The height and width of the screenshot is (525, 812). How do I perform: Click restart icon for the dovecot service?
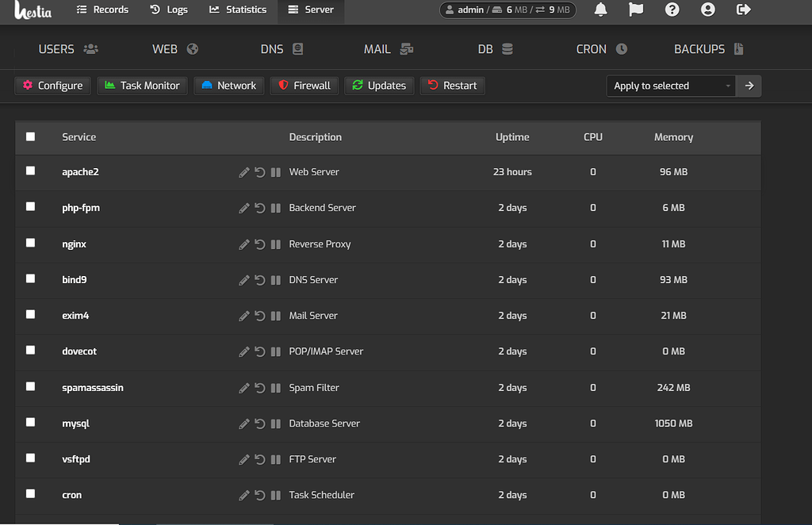point(260,351)
